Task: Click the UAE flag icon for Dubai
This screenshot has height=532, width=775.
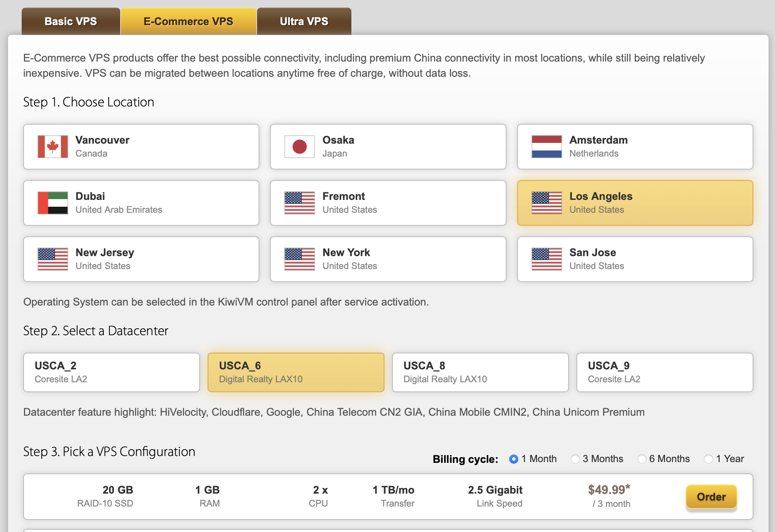Action: coord(52,203)
